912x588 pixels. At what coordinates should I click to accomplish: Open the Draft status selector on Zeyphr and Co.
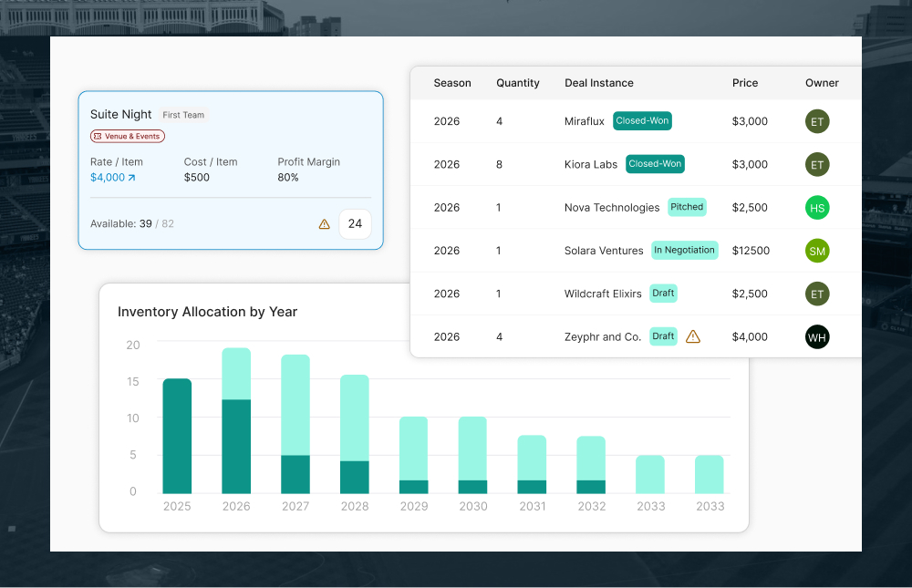click(x=663, y=335)
